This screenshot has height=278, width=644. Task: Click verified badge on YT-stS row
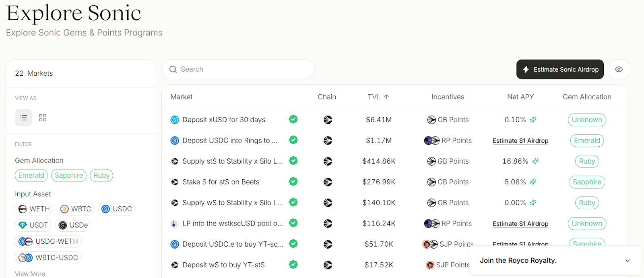(293, 264)
